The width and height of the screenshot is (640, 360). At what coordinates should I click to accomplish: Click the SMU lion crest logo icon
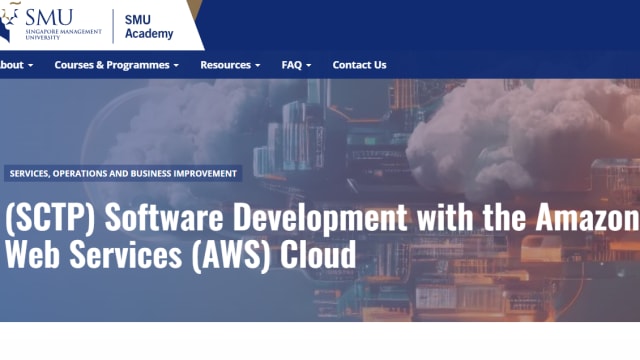tap(9, 22)
